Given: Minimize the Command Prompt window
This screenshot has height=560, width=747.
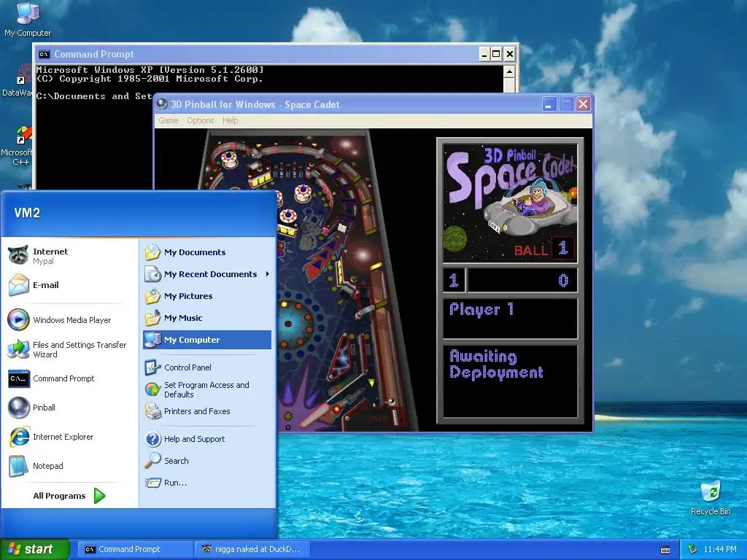Looking at the screenshot, I should [x=484, y=54].
